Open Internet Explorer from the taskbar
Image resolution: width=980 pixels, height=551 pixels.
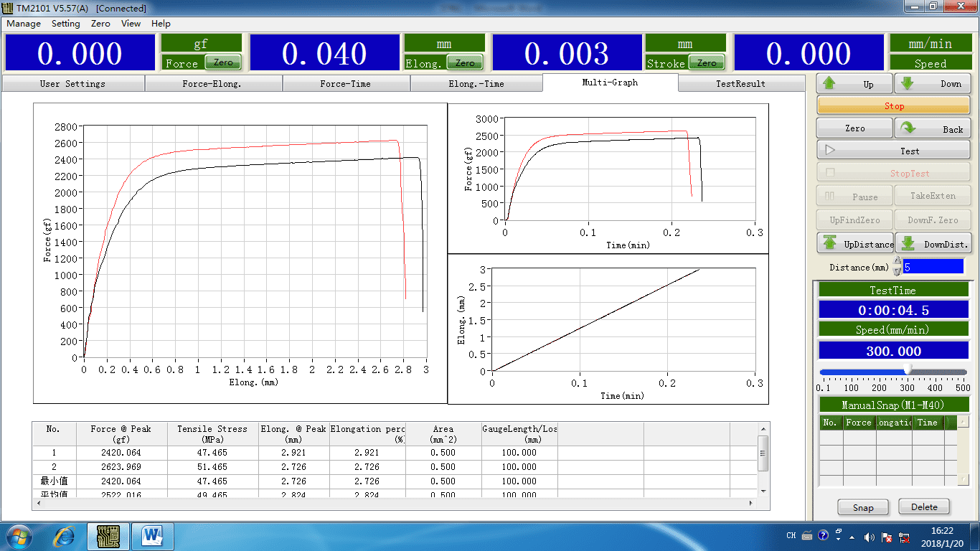coord(65,536)
